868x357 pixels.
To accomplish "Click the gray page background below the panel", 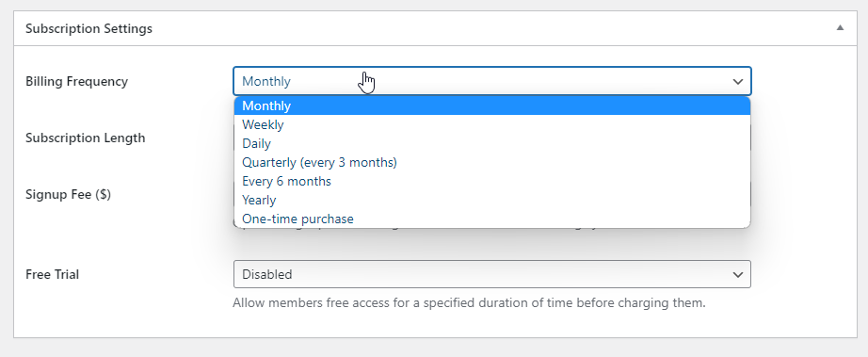I will [434, 349].
